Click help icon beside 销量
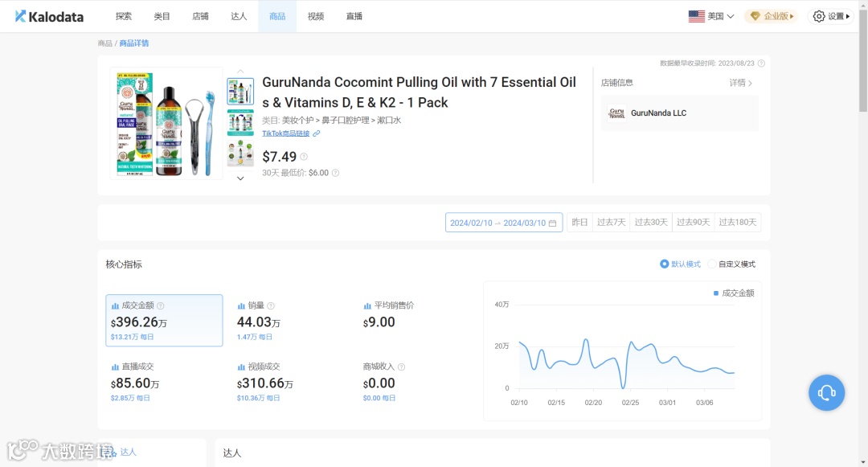Viewport: 868px width, 467px height. coord(271,305)
